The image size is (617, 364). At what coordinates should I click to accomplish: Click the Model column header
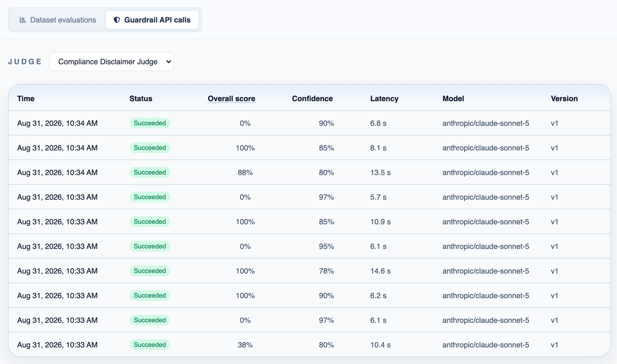(x=453, y=98)
